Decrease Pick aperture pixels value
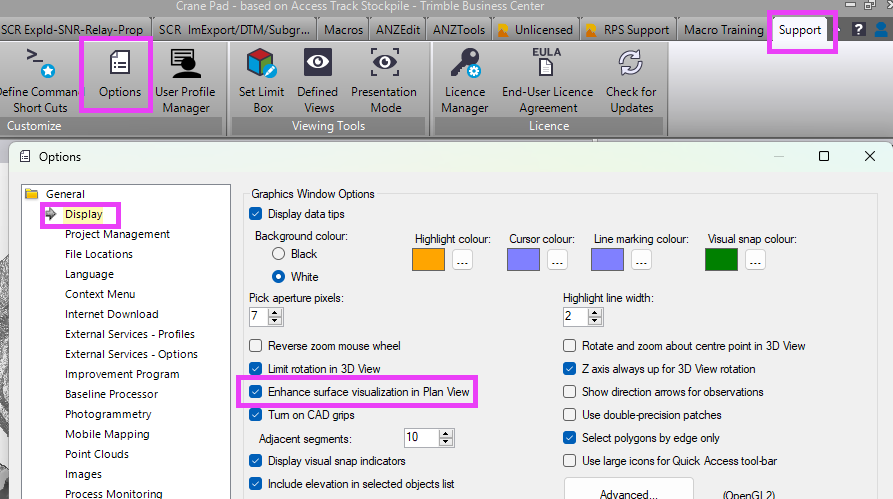This screenshot has width=893, height=499. pyautogui.click(x=275, y=320)
